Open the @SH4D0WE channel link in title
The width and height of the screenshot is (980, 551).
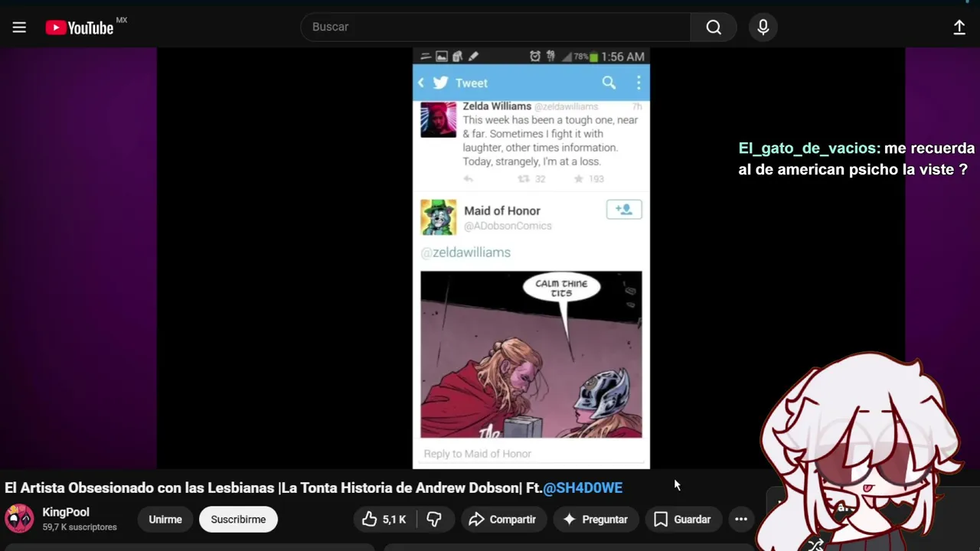point(583,487)
